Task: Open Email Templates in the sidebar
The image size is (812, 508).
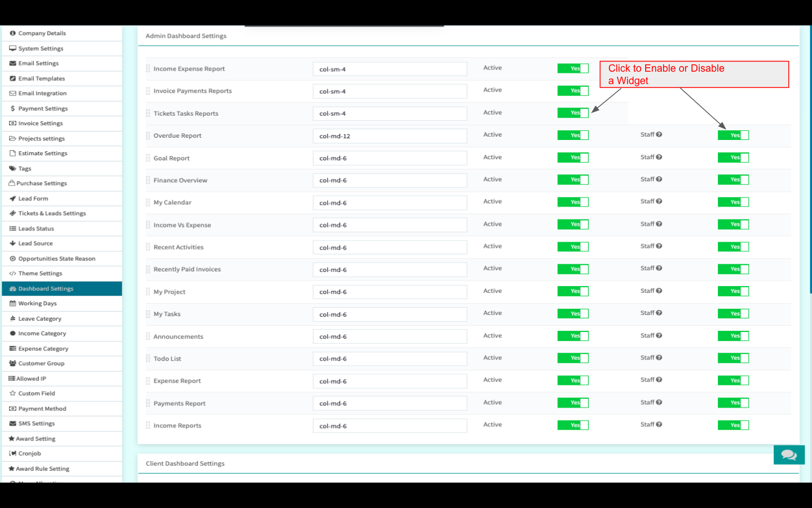Action: (41, 78)
